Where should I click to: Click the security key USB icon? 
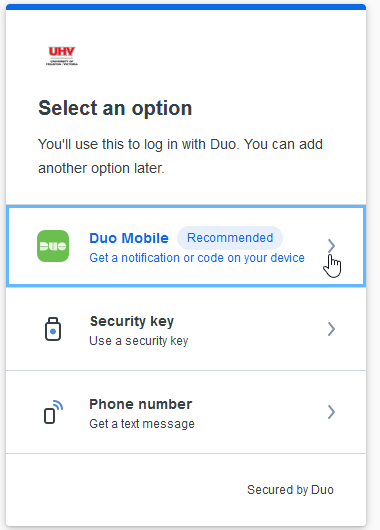(x=53, y=329)
